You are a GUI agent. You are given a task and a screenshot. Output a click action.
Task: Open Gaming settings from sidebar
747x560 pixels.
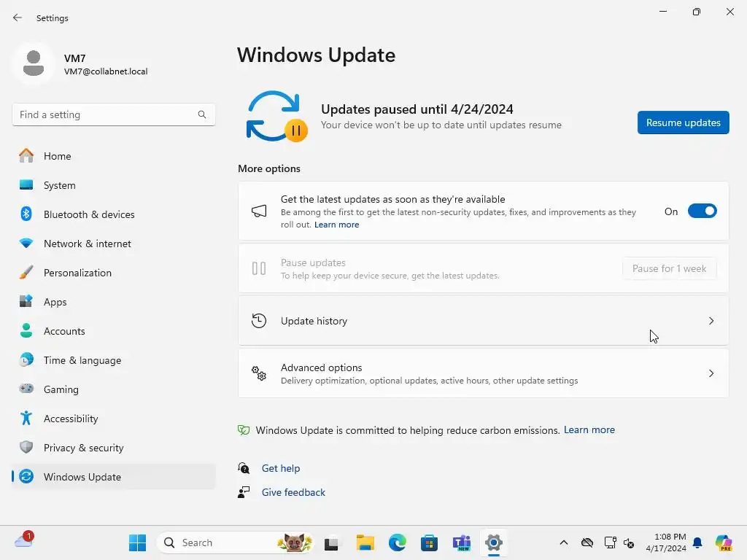pyautogui.click(x=113, y=389)
